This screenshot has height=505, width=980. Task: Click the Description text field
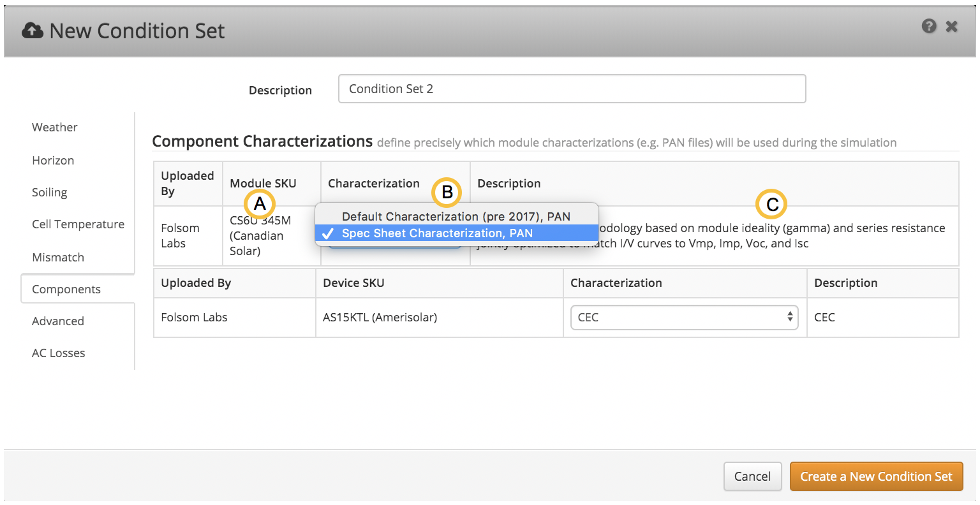coord(572,89)
